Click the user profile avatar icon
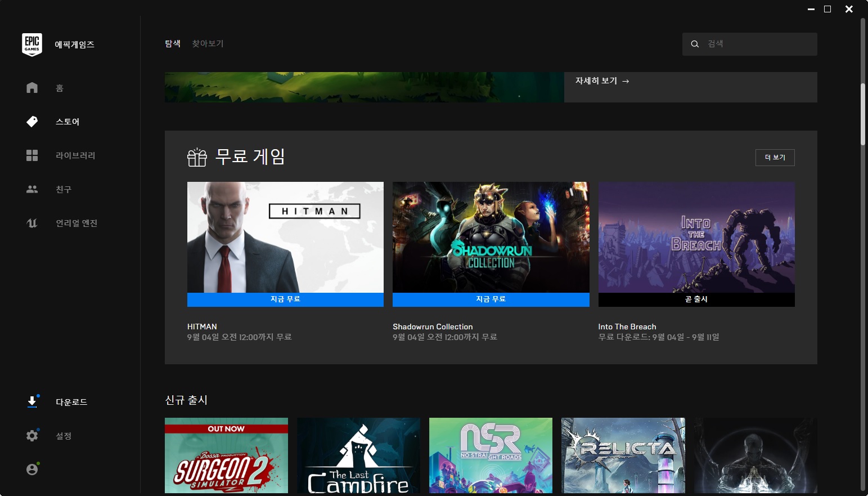The height and width of the screenshot is (496, 868). click(x=32, y=470)
